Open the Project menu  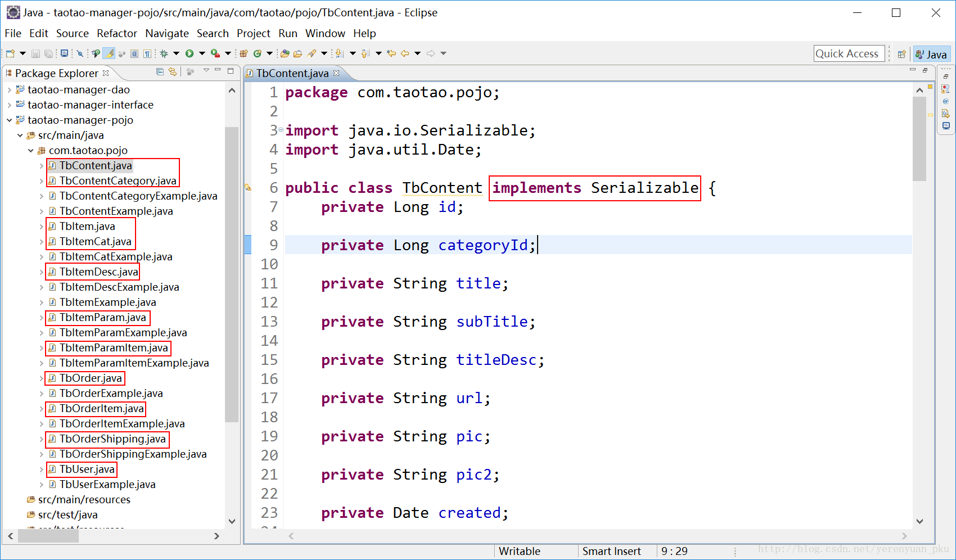[x=253, y=33]
